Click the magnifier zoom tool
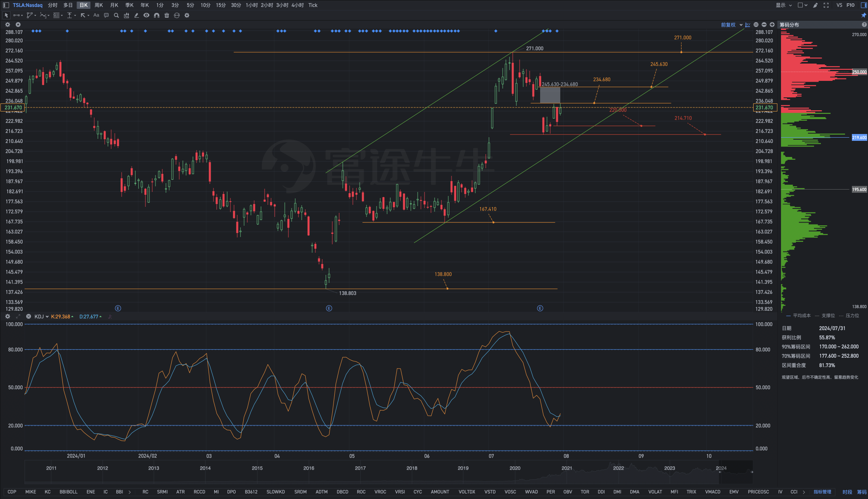This screenshot has height=499, width=868. 116,15
